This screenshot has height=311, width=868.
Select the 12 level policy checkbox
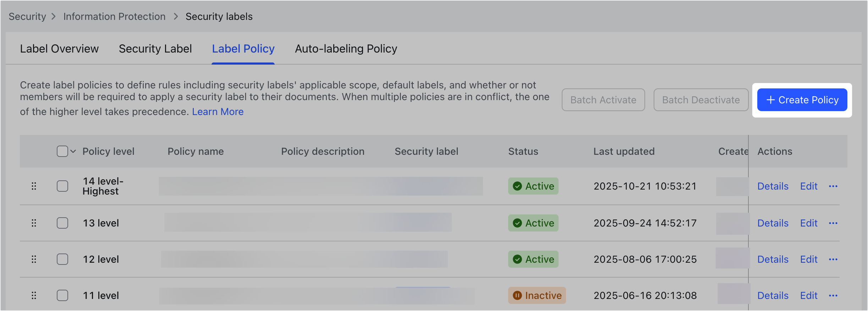click(x=62, y=259)
